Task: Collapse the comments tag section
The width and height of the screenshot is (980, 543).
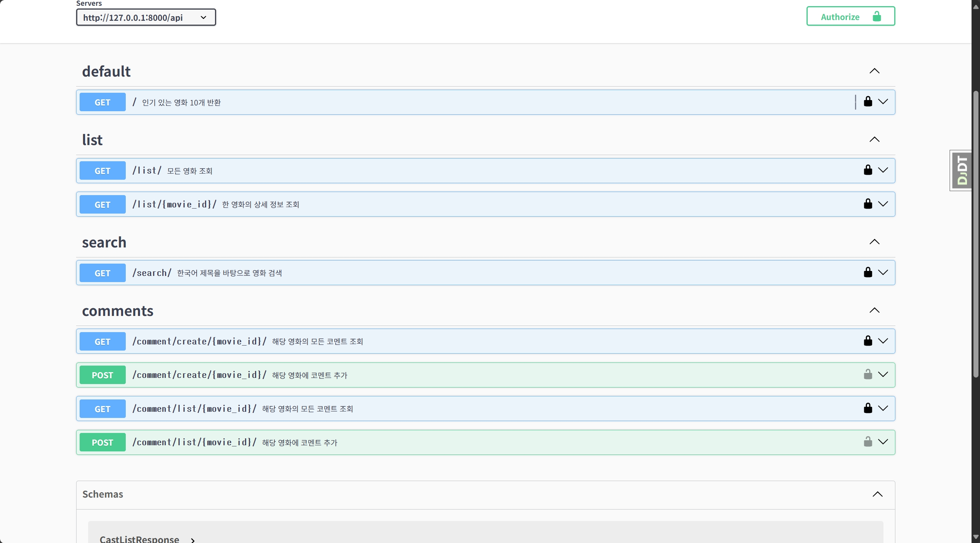Action: (x=874, y=311)
